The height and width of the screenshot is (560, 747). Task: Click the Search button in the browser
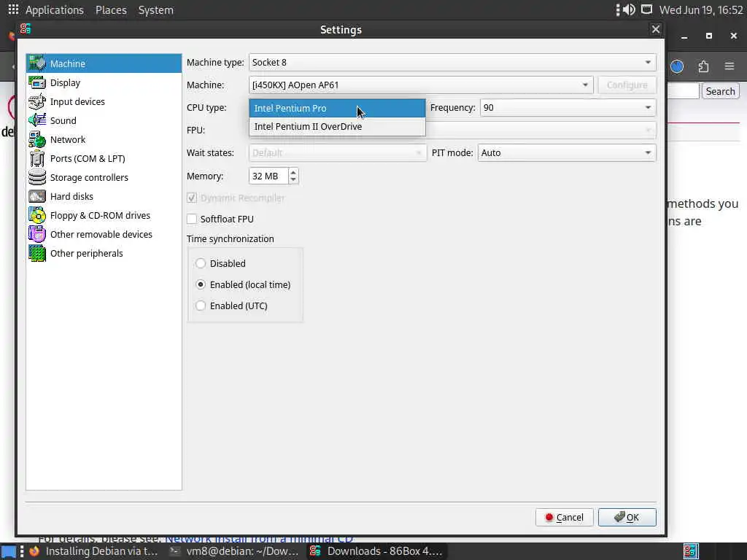click(720, 91)
